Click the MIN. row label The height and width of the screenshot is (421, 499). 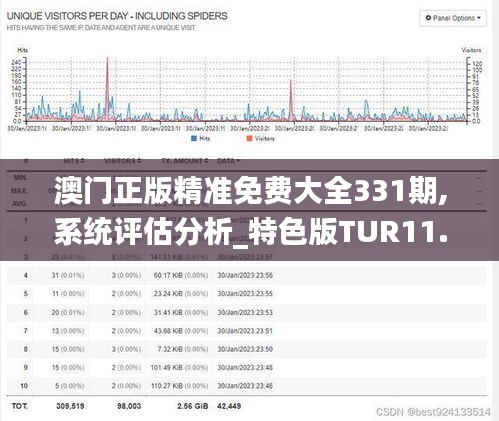point(20,177)
